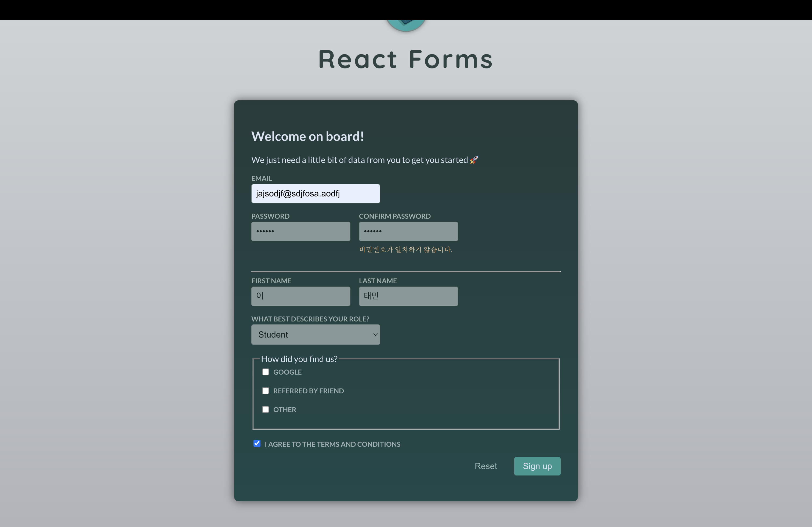Click the Korean password mismatch error message

pos(405,250)
